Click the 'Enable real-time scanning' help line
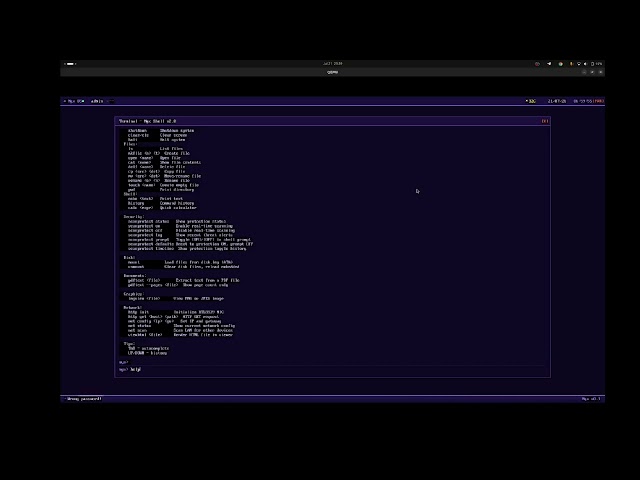 pos(180,226)
